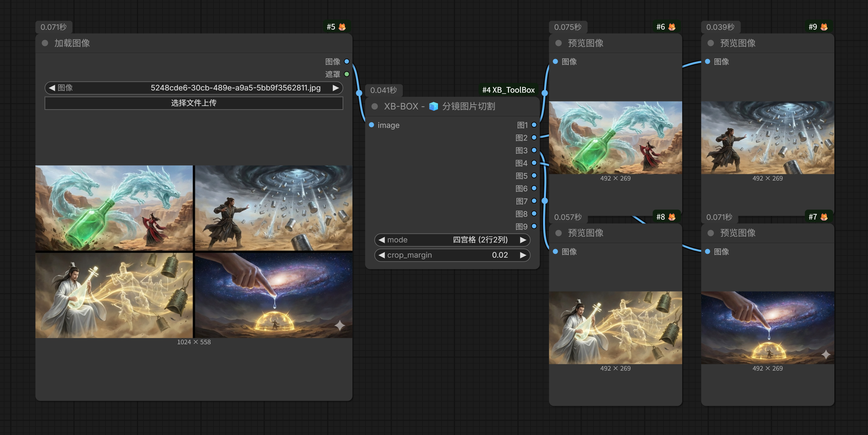
Task: Click the fox badge on node #8
Action: tap(671, 217)
